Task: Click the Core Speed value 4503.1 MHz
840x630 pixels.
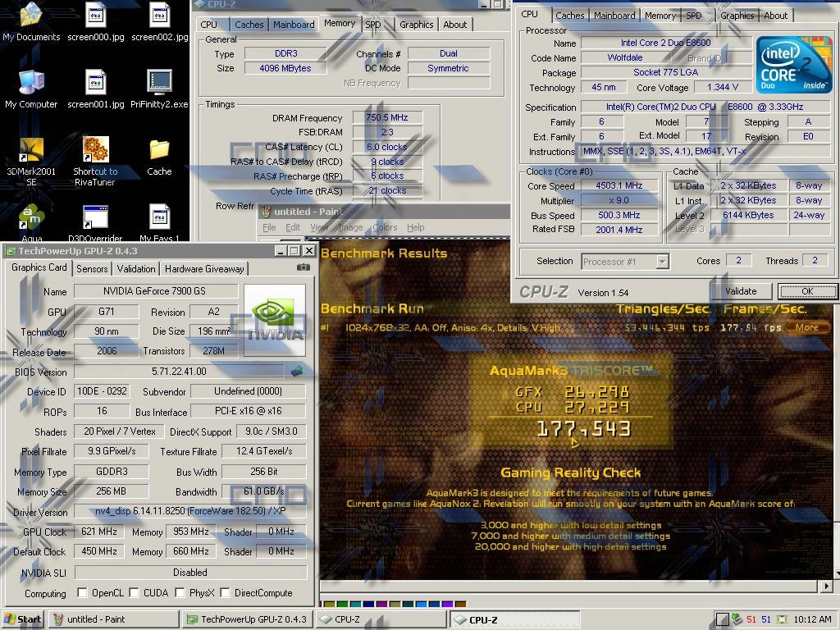Action: point(619,185)
